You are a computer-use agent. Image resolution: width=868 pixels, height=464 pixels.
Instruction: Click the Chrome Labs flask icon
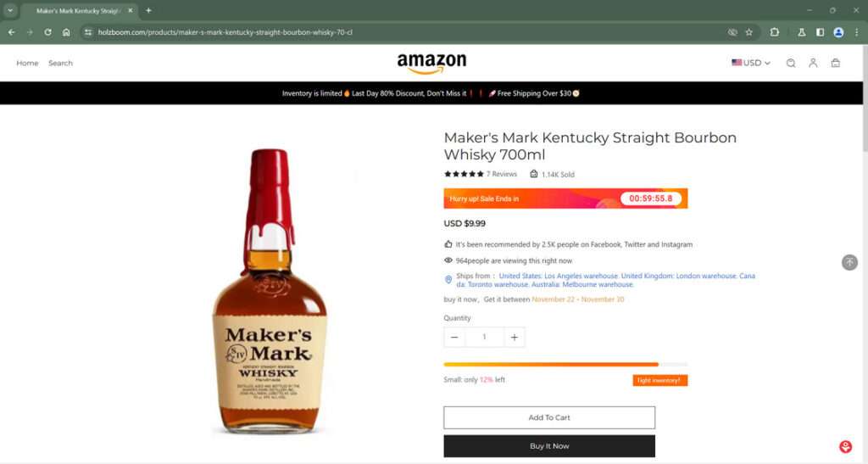coord(801,32)
